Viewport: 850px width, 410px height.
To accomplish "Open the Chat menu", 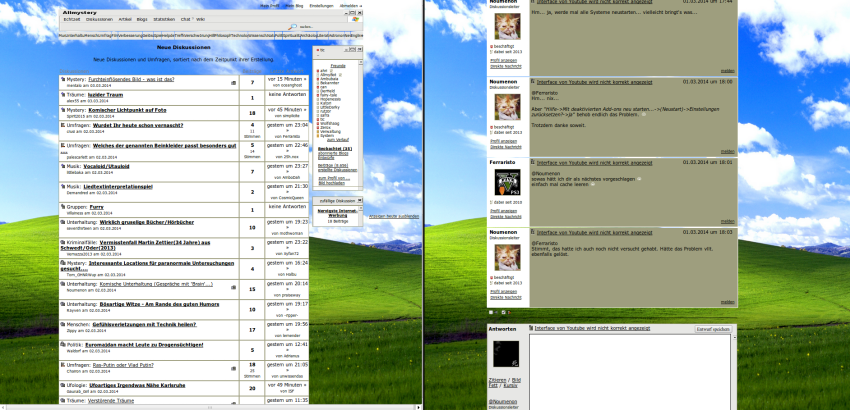I will pos(185,19).
